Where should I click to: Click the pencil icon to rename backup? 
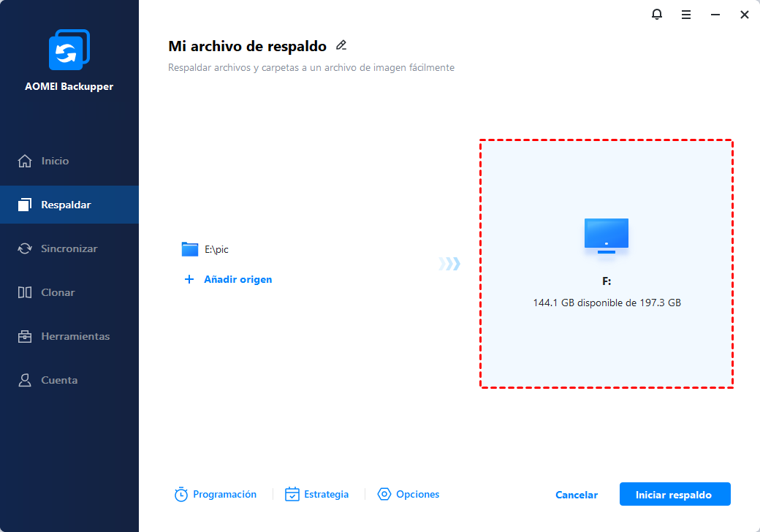pyautogui.click(x=341, y=45)
